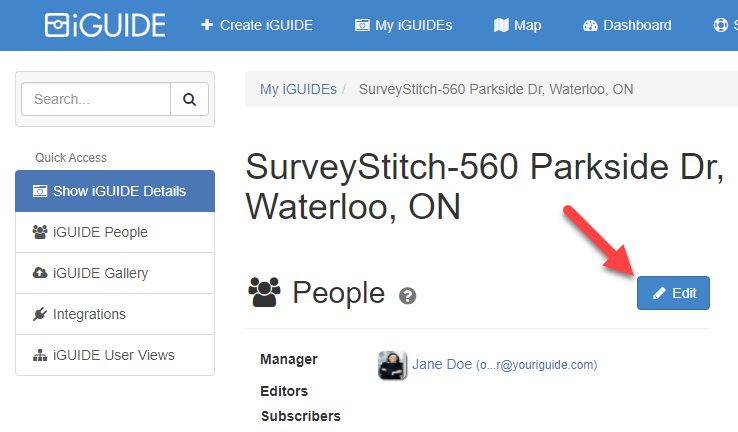Screen dimensions: 738x432
Task: Click the pencil icon on the Edit button
Action: [x=659, y=293]
